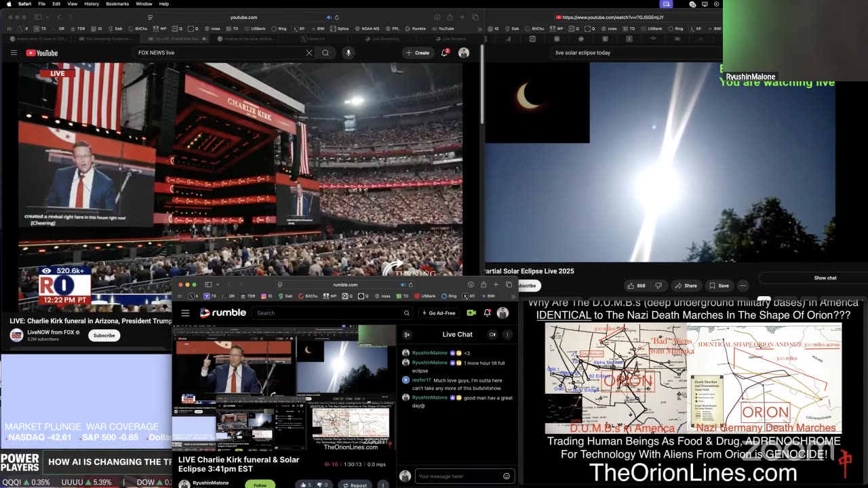Repost the Rumble live stream

pos(354,485)
